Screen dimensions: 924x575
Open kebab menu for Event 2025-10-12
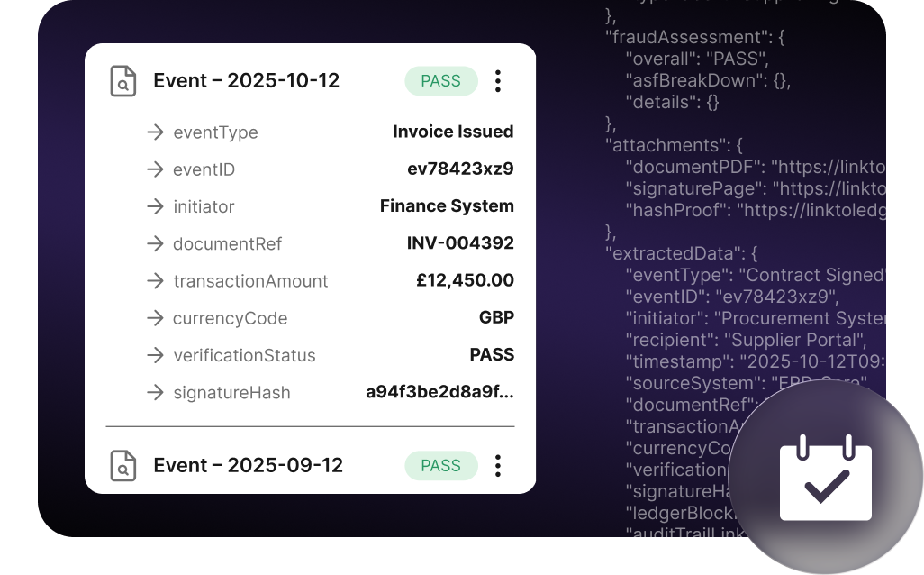click(x=498, y=81)
